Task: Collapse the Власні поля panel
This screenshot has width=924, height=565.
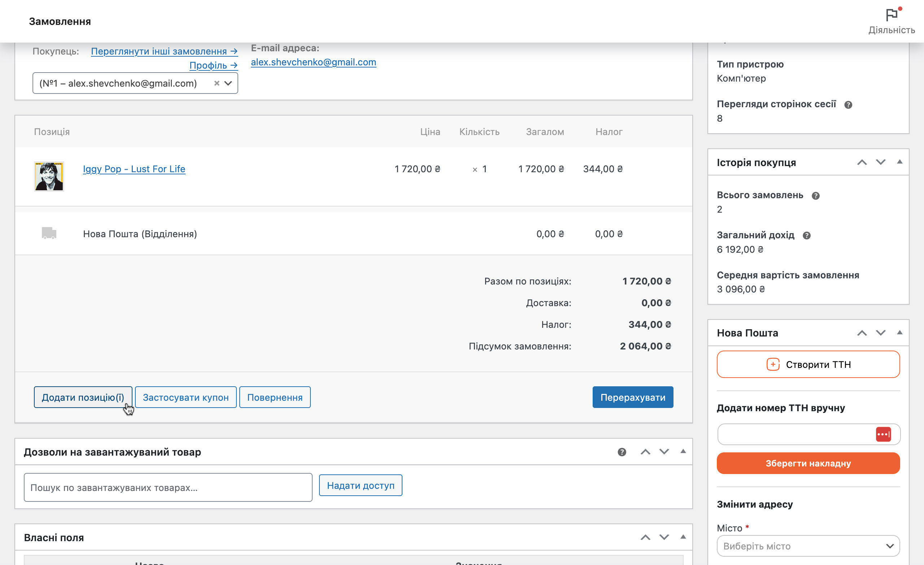Action: pyautogui.click(x=683, y=537)
